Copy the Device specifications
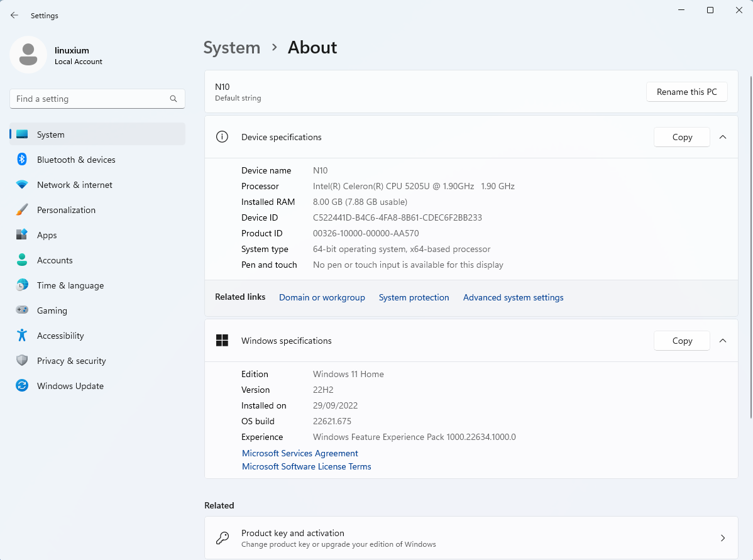Image resolution: width=753 pixels, height=560 pixels. (x=682, y=137)
